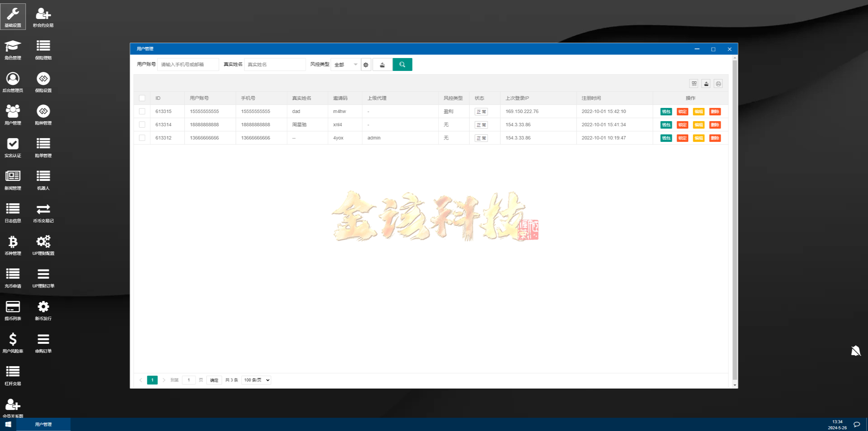Click the table print icon
The image size is (868, 431).
[x=718, y=83]
